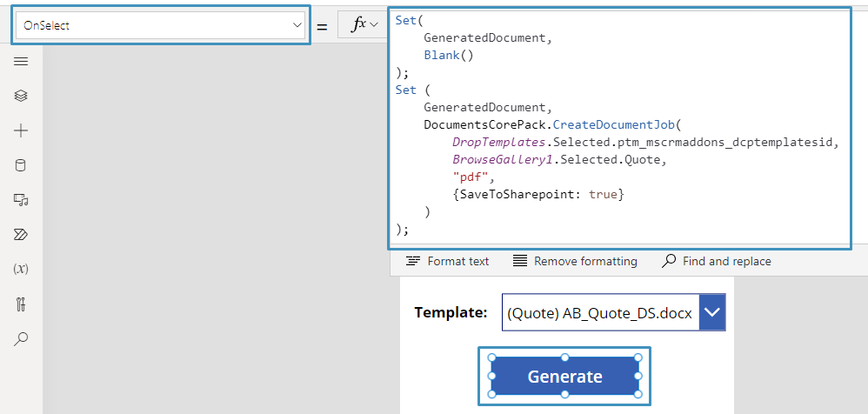The height and width of the screenshot is (414, 868).
Task: Select the (Quote) AB_Quote_DS.docx template field
Action: pyautogui.click(x=601, y=312)
